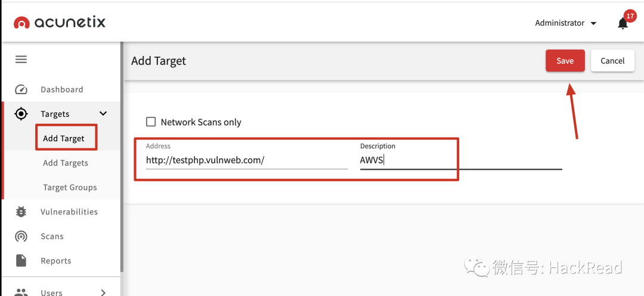Collapse the Targets submenu chevron
This screenshot has height=296, width=644.
click(103, 114)
